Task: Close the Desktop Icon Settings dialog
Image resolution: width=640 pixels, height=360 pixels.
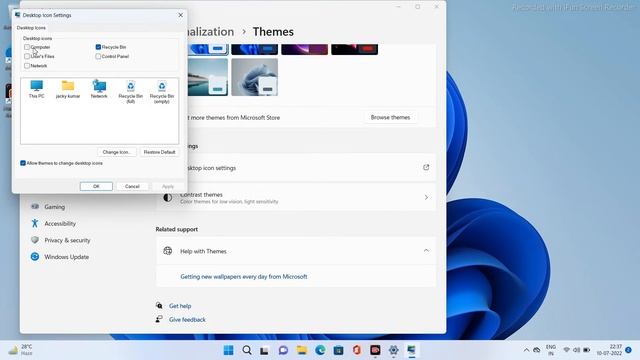Action: (x=181, y=15)
